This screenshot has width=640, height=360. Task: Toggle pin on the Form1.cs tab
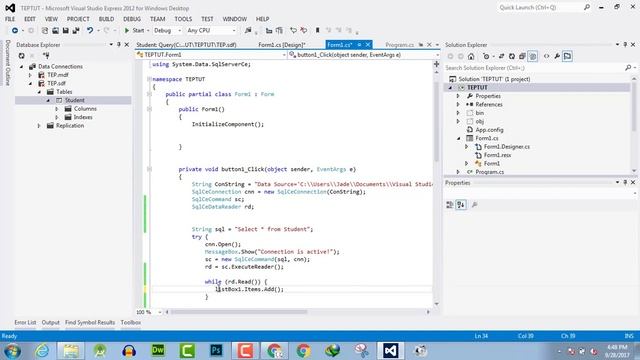(359, 44)
